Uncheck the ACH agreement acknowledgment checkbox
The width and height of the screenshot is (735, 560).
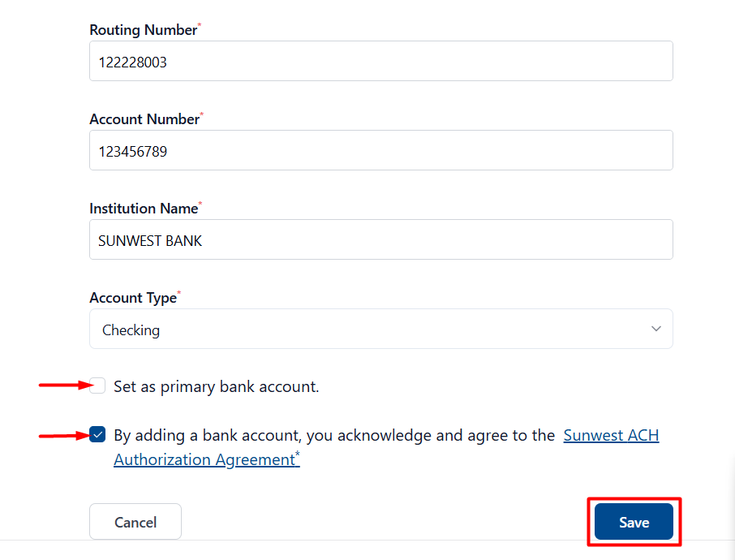pyautogui.click(x=97, y=434)
